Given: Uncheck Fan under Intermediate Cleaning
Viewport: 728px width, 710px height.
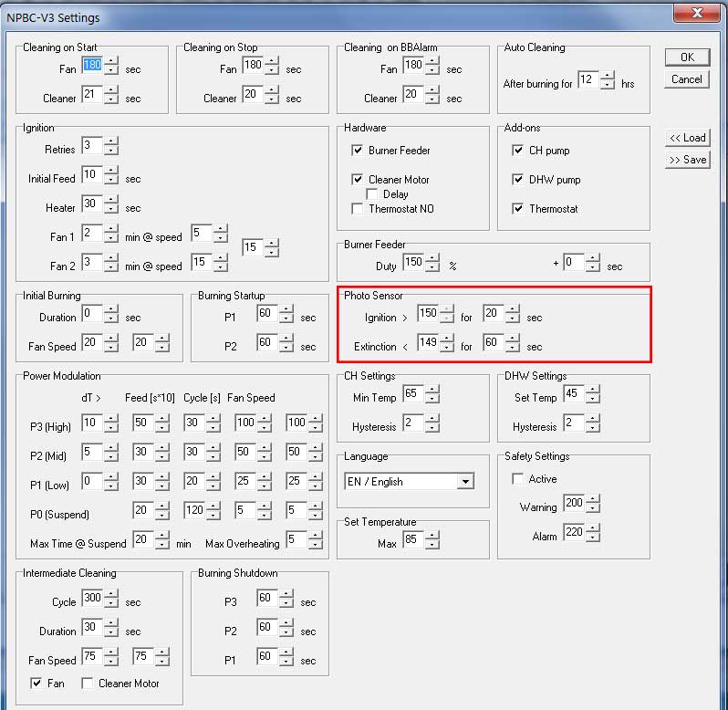Looking at the screenshot, I should (x=36, y=684).
